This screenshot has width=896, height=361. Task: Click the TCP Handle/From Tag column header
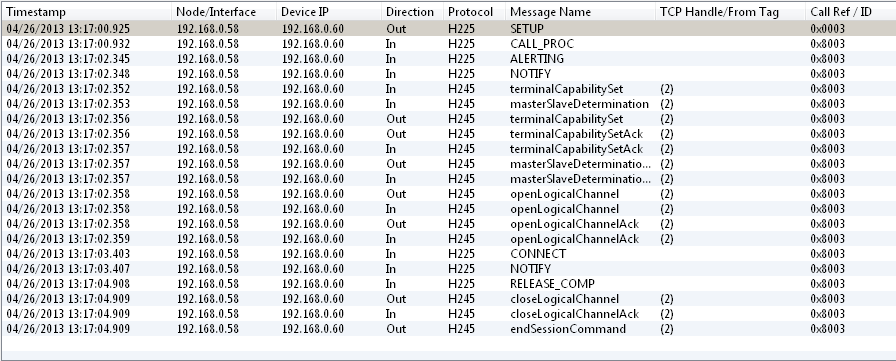(x=730, y=12)
